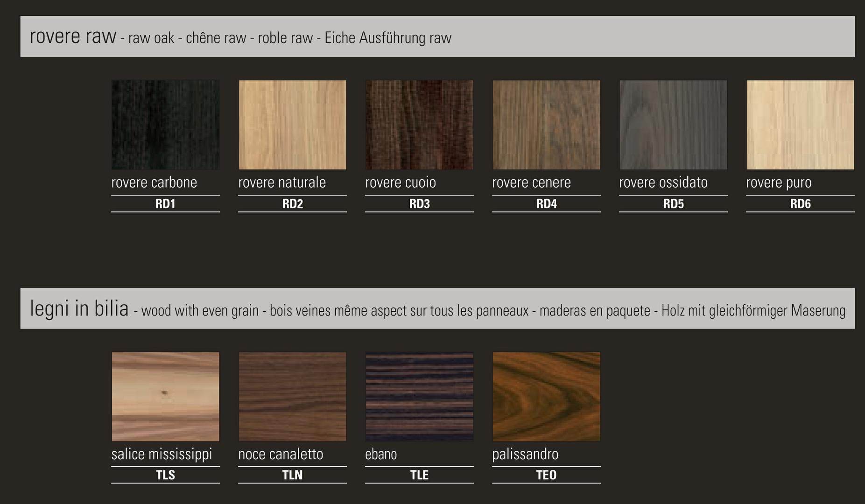
Task: Pick the palissandro wood swatch
Action: tap(546, 396)
